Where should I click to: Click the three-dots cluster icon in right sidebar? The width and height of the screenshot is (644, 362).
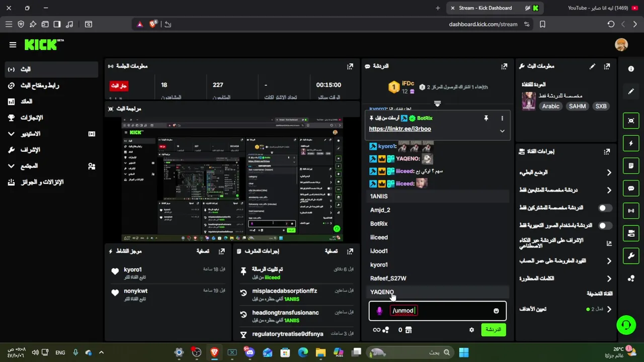pos(631,278)
